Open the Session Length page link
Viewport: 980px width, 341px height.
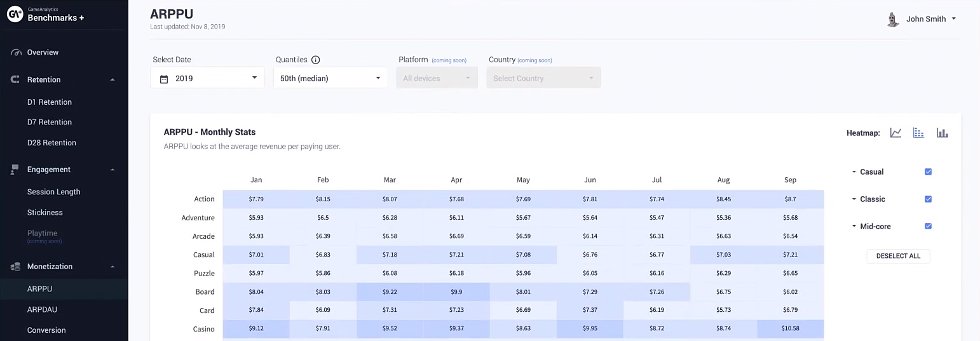click(53, 192)
